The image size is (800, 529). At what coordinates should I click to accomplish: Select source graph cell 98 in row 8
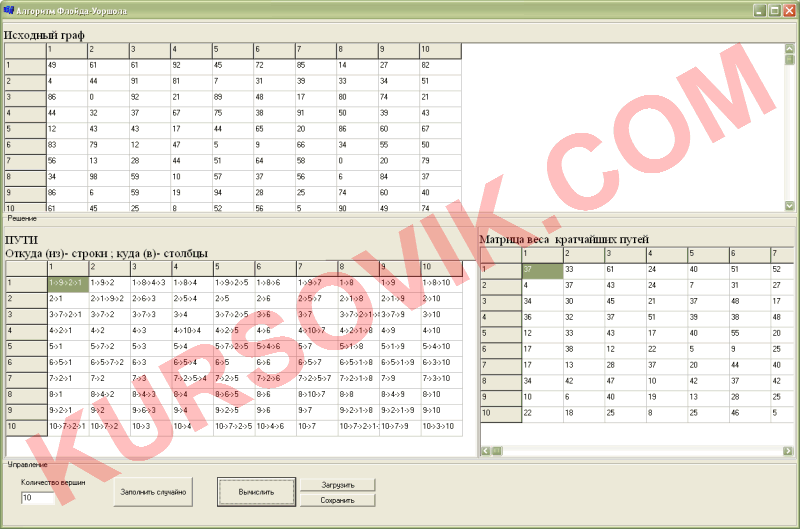(x=108, y=178)
